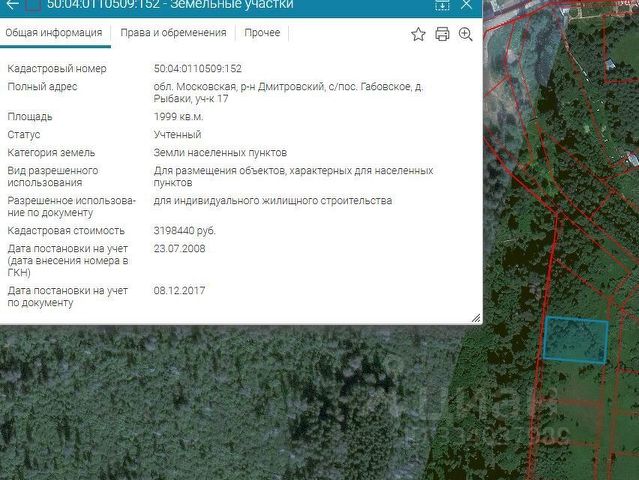Click the parcel-type square icon beside the title

(x=33, y=5)
